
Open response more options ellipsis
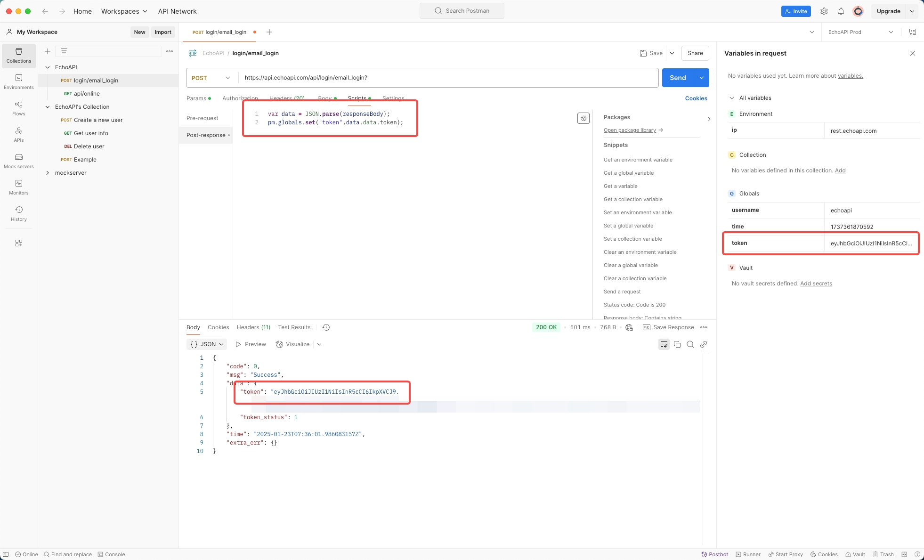click(x=704, y=327)
